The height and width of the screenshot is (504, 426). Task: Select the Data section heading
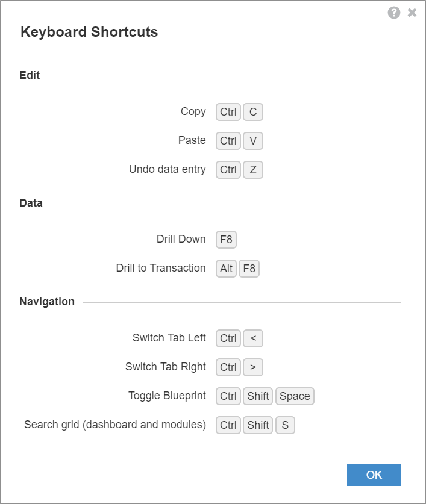(x=31, y=203)
